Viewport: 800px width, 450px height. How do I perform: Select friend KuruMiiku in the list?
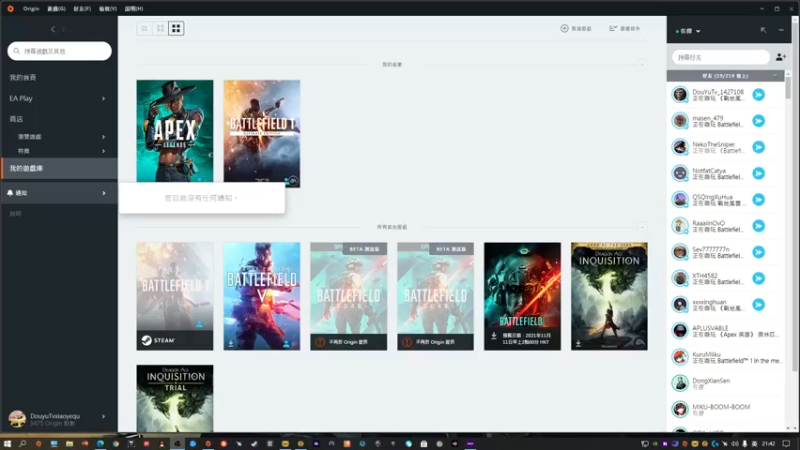point(725,357)
